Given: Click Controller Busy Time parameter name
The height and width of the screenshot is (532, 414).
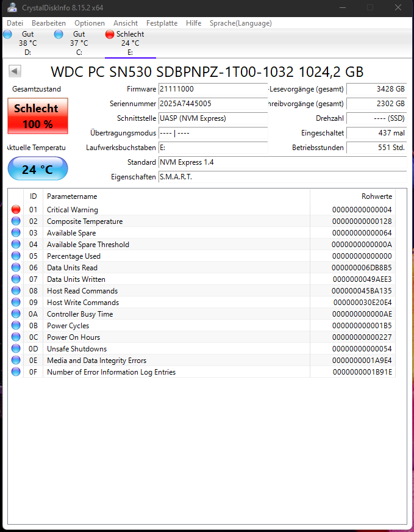Looking at the screenshot, I should pos(80,314).
